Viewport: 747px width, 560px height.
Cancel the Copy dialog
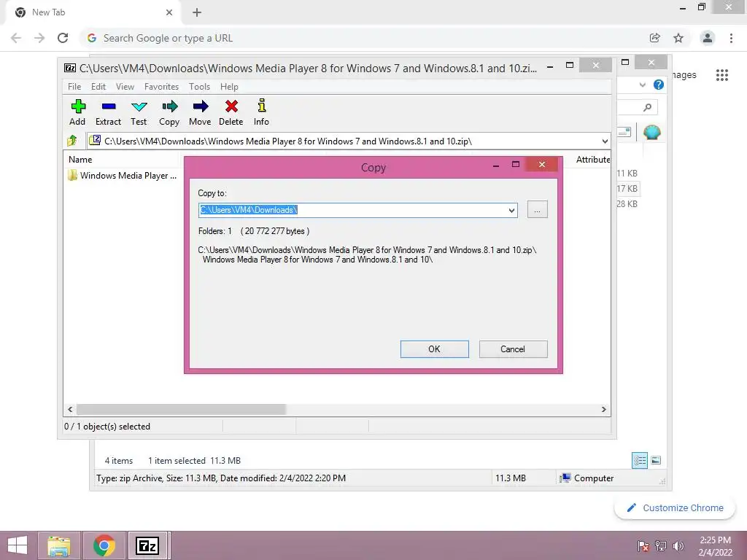click(x=513, y=349)
